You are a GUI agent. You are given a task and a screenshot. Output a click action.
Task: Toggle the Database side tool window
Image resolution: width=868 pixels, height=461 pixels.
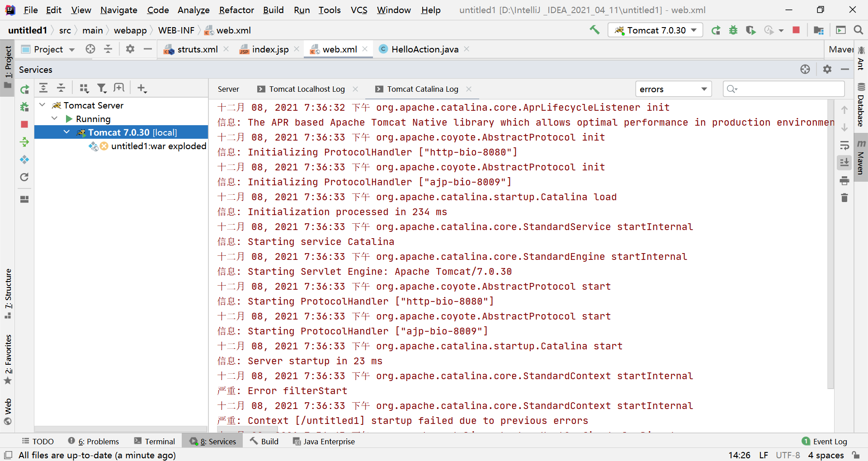(x=861, y=105)
